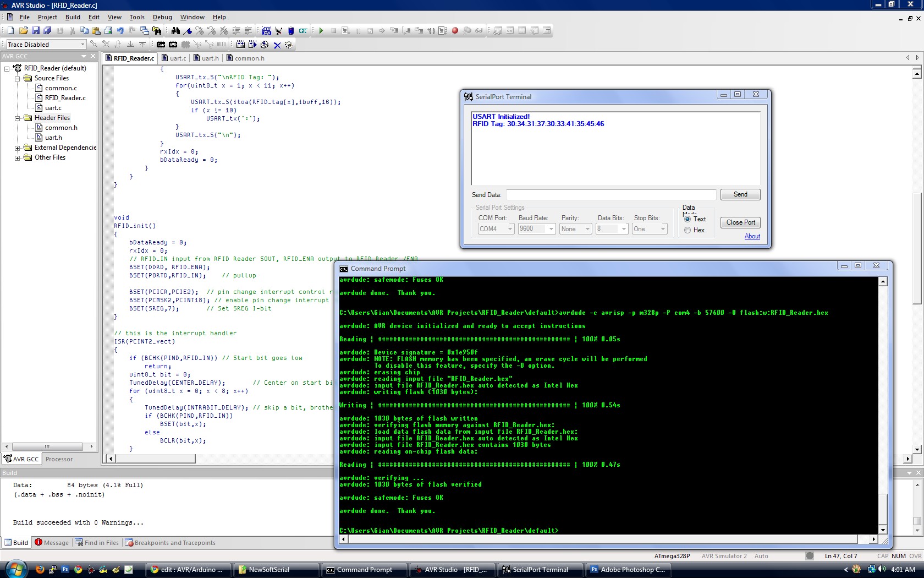Switch to Command Prompt taskbar button
Image resolution: width=924 pixels, height=578 pixels.
[364, 570]
